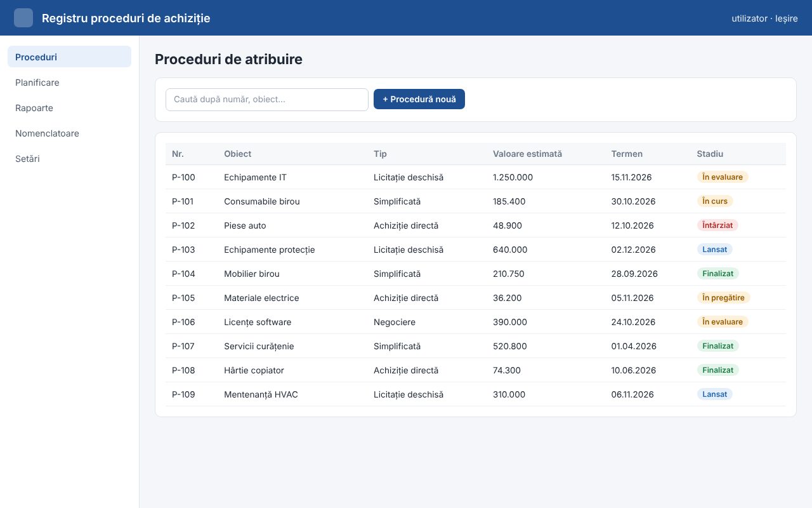Select the P-103 cell
This screenshot has height=508, width=812.
(183, 250)
